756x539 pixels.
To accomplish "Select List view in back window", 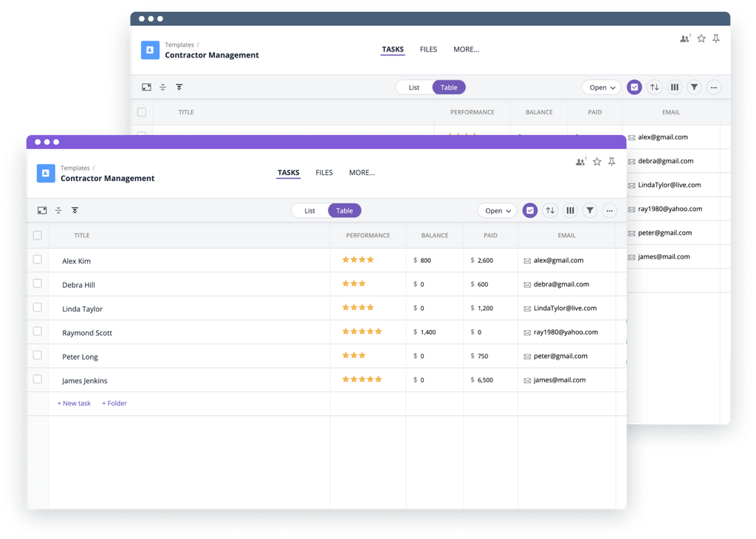I will click(x=414, y=87).
